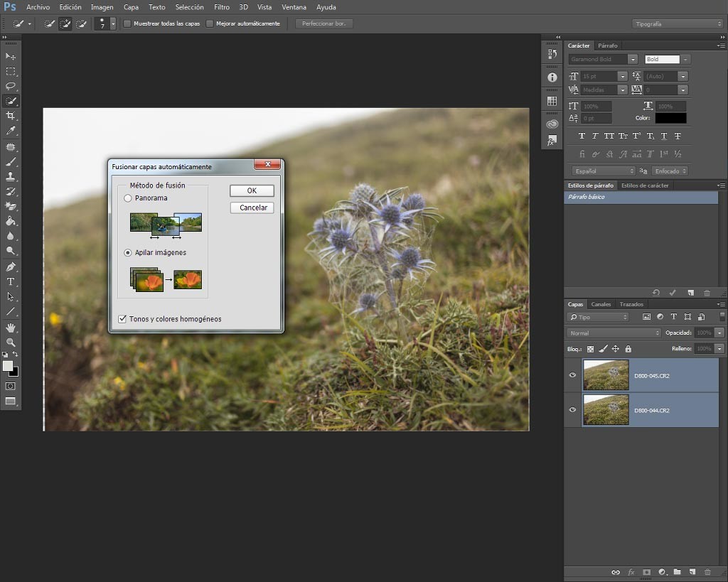The image size is (728, 582).
Task: Select the Panorama radio button
Action: click(x=128, y=198)
